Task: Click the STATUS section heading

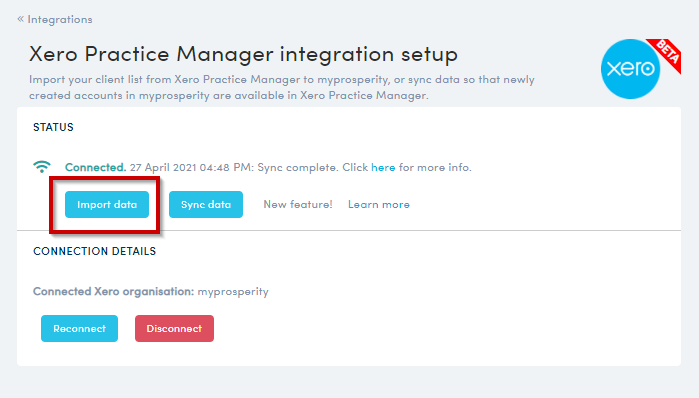Action: 53,127
